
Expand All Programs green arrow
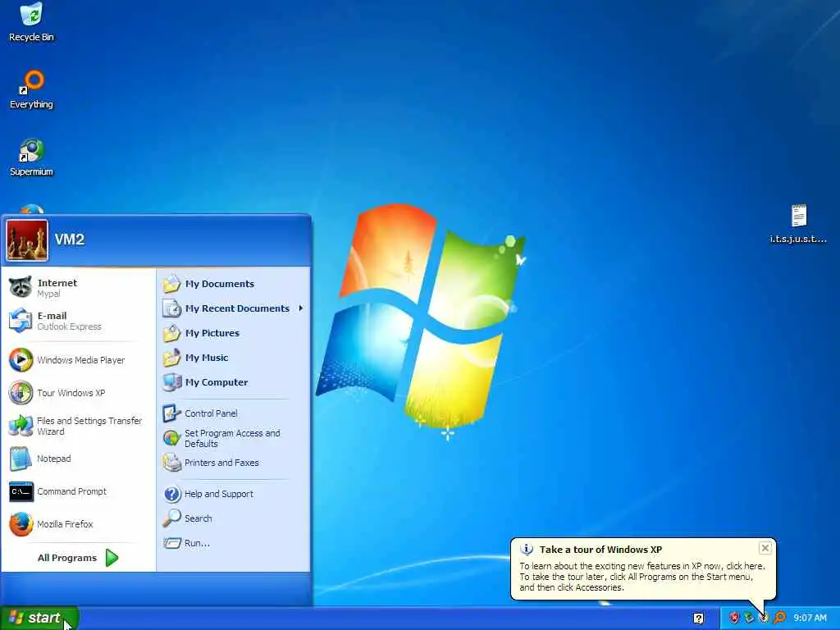point(112,558)
